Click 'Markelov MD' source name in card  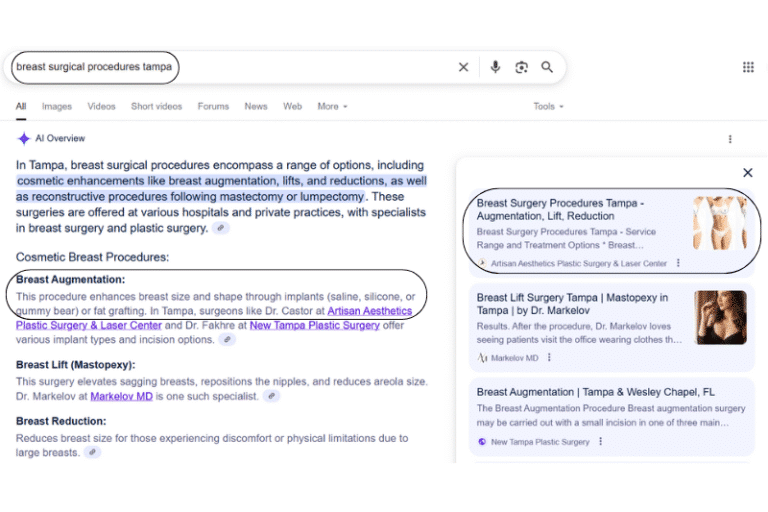(514, 358)
